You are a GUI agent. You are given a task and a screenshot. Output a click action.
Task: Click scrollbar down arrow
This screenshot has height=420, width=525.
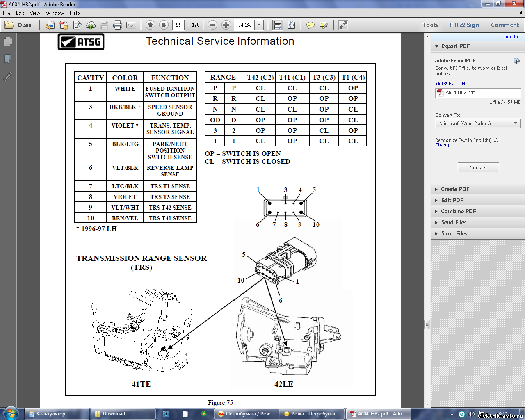[x=427, y=404]
